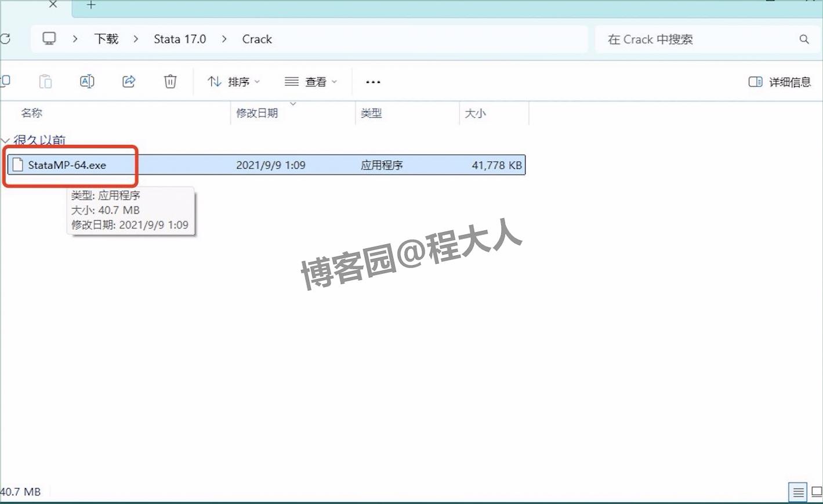Screen dimensions: 823x504
Task: Click inside the 在 Crack 中搜索 search field
Action: coord(667,39)
